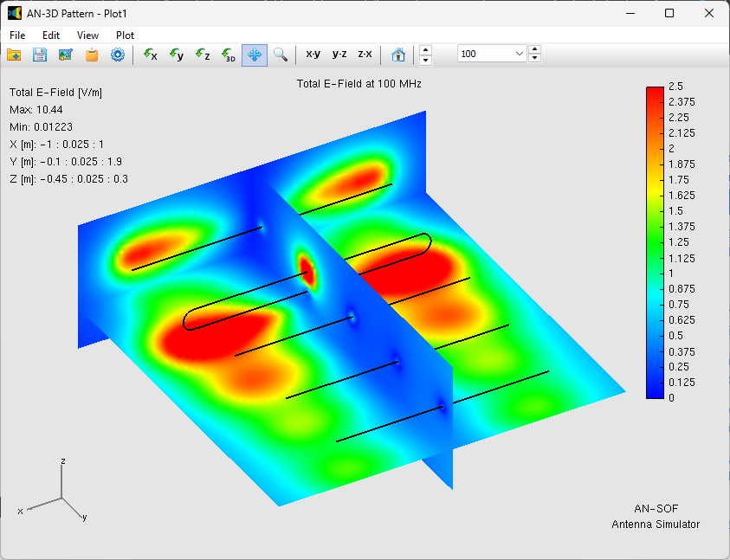Save the plot with the floppy disk icon
The image size is (730, 560).
[40, 55]
